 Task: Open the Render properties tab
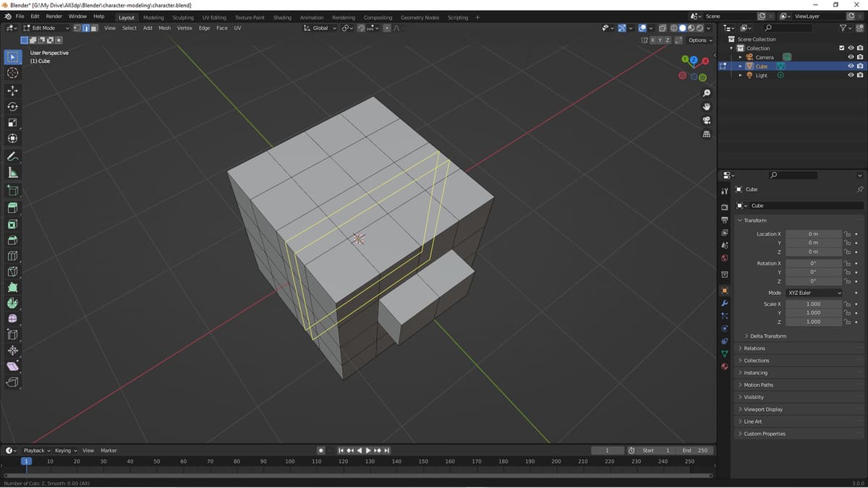click(x=725, y=207)
